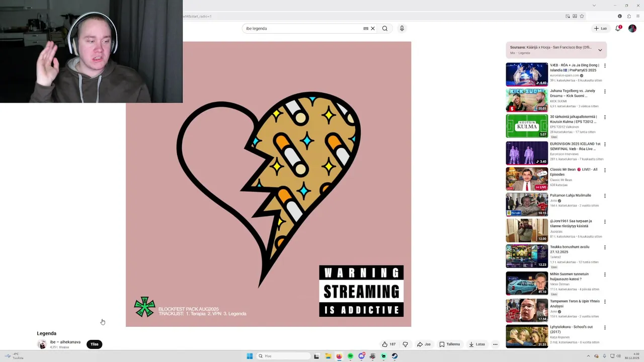Open Spotify from the taskbar
The image size is (644, 362).
[x=350, y=356]
